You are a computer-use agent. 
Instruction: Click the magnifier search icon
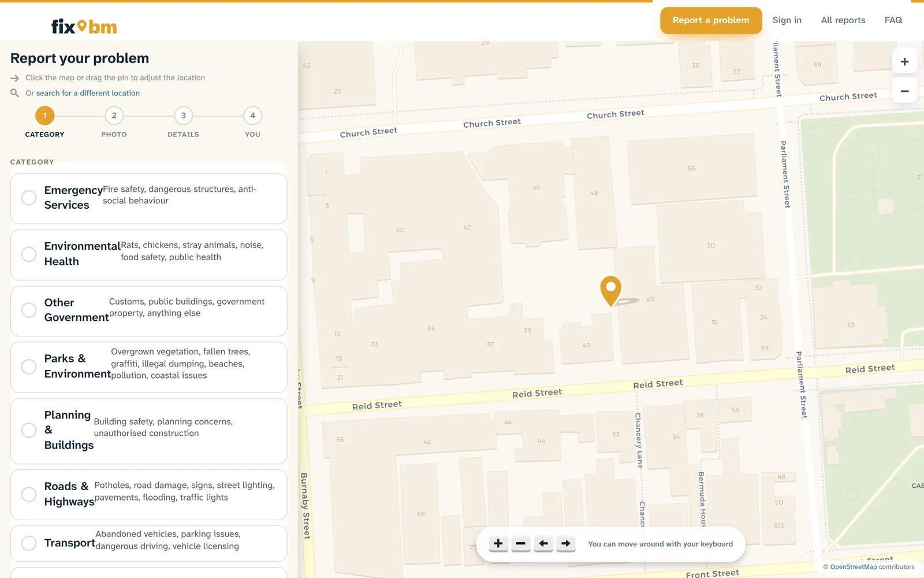15,93
